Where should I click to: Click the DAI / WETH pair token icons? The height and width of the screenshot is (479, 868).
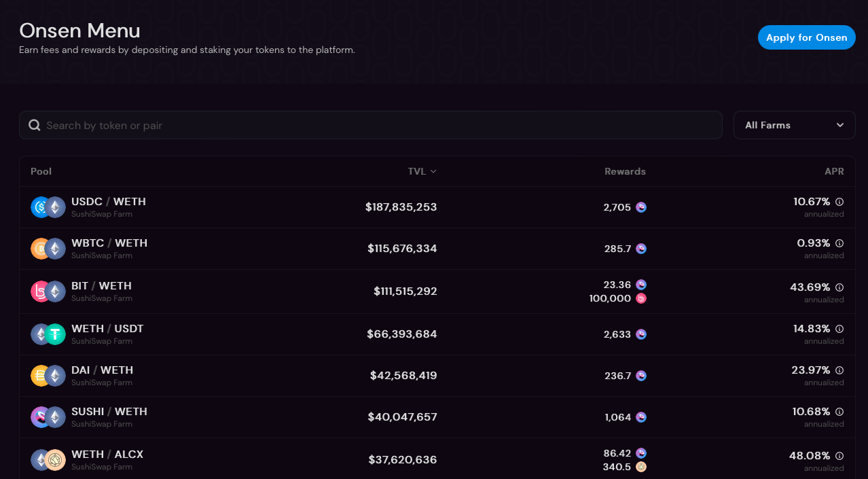coord(48,376)
